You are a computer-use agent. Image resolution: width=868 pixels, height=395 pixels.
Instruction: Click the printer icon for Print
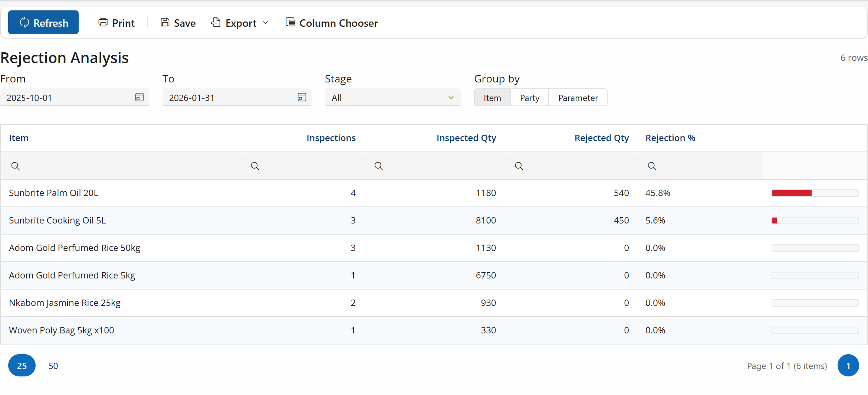[x=103, y=22]
